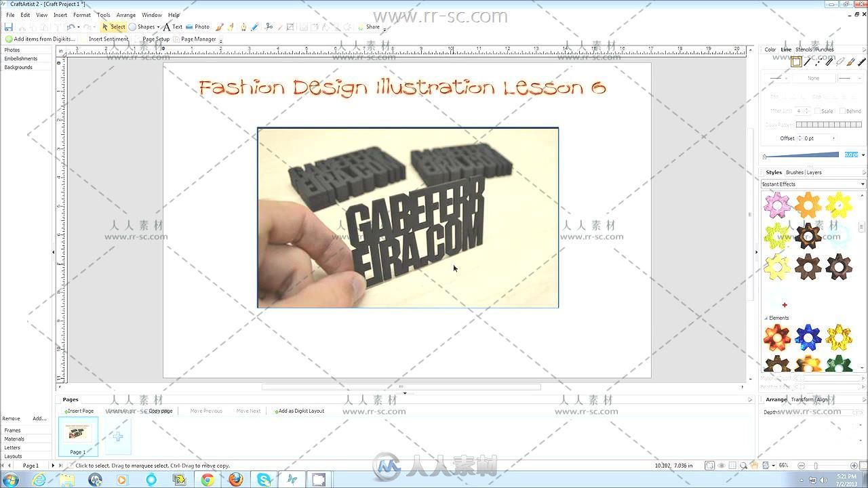Switch to the Brushes tab

(x=795, y=172)
